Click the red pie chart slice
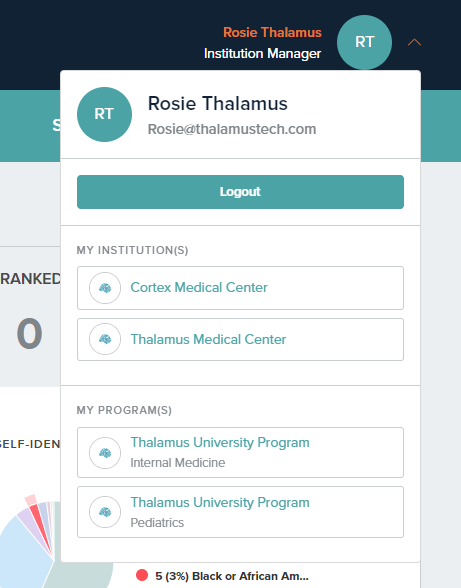Viewport: 461px width, 588px height. 39,523
